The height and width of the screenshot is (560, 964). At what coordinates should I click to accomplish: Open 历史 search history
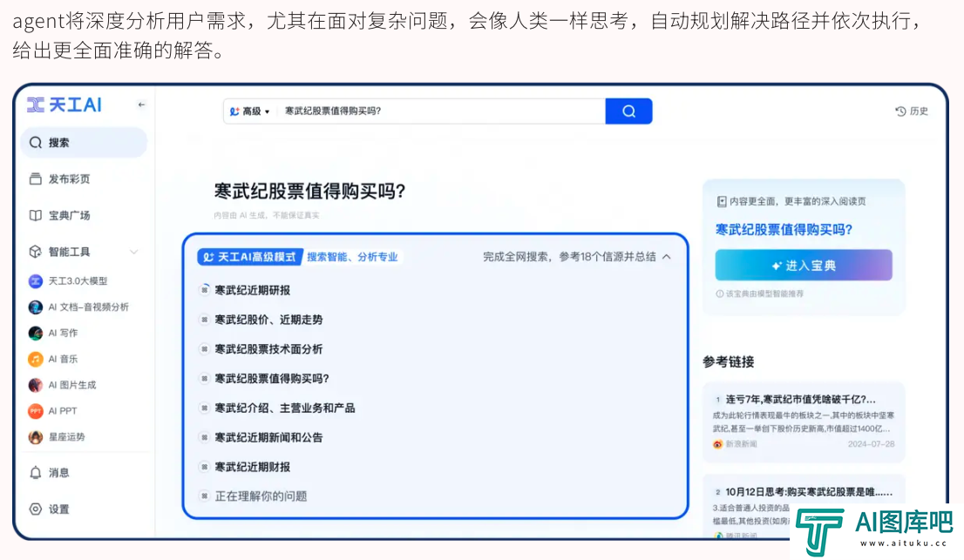(912, 111)
